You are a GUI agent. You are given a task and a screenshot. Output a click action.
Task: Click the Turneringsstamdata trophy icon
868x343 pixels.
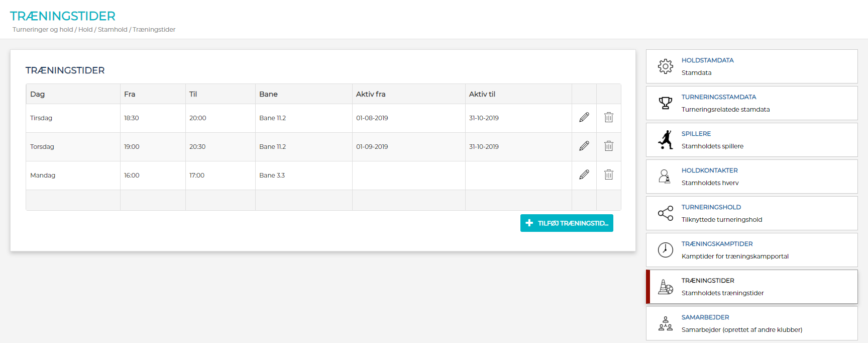[x=665, y=103]
